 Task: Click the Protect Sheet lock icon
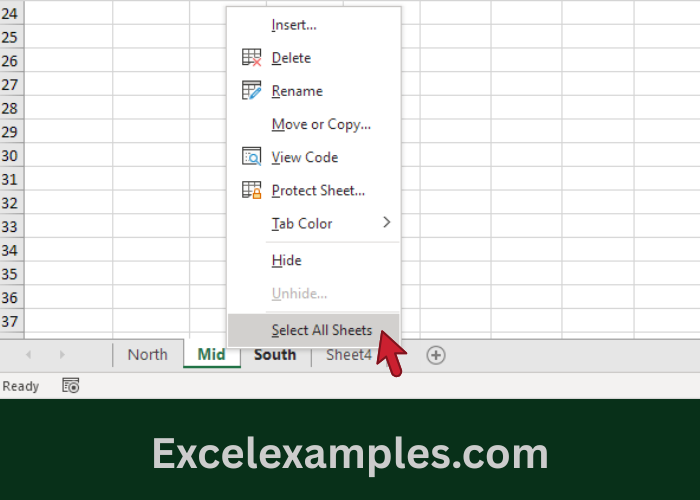point(252,190)
